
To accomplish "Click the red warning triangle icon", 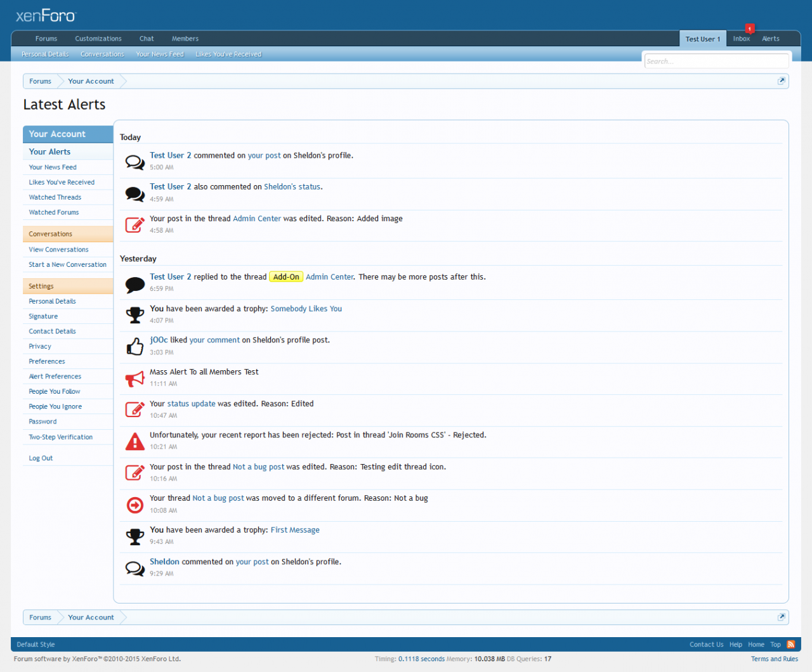I will click(x=134, y=441).
